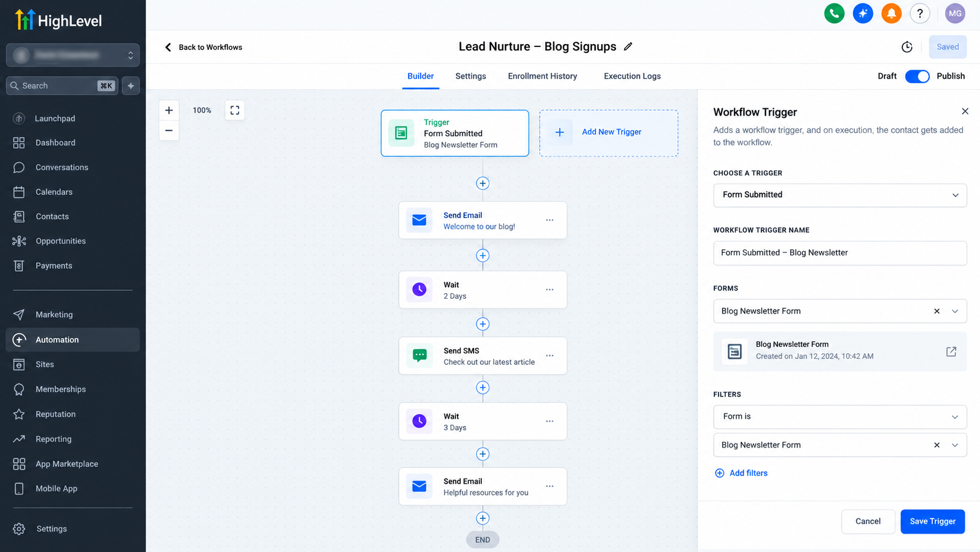
Task: Click the MG user avatar
Action: coord(955,13)
